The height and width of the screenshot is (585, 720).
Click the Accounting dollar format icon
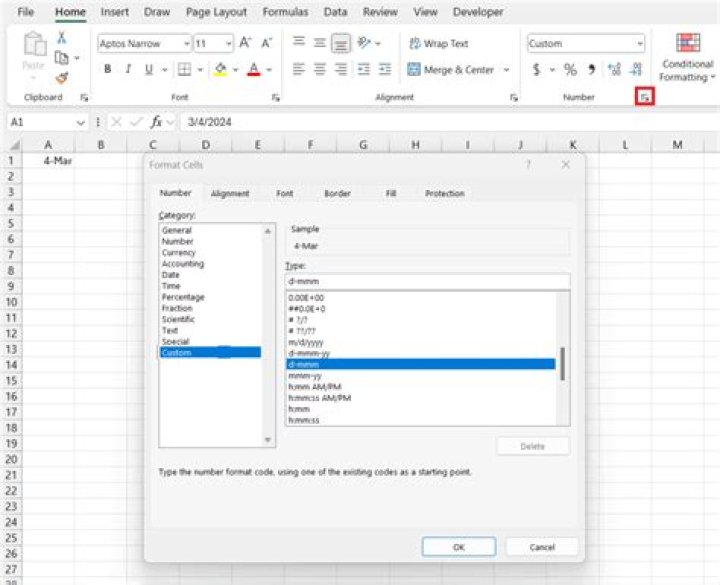pos(537,70)
